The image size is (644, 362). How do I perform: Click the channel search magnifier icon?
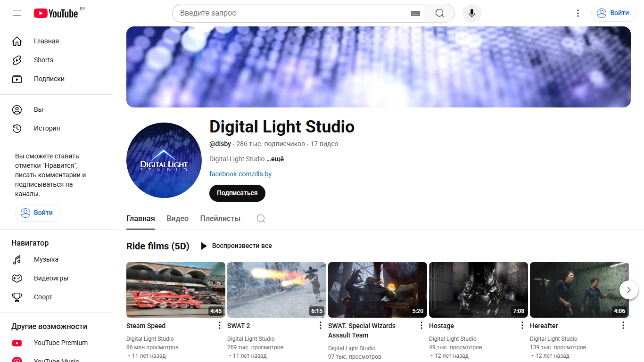(x=261, y=219)
